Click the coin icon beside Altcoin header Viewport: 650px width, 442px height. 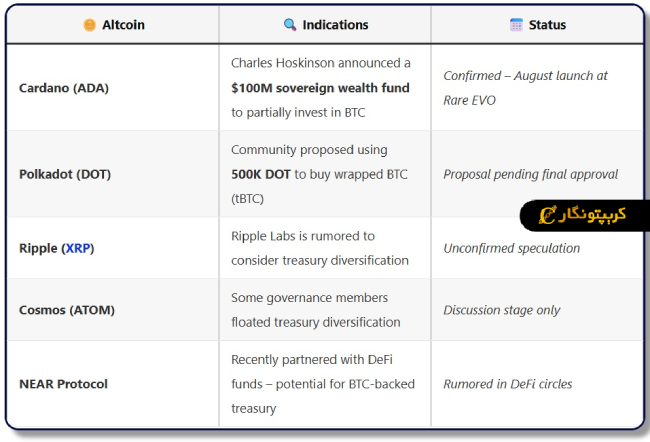[90, 25]
